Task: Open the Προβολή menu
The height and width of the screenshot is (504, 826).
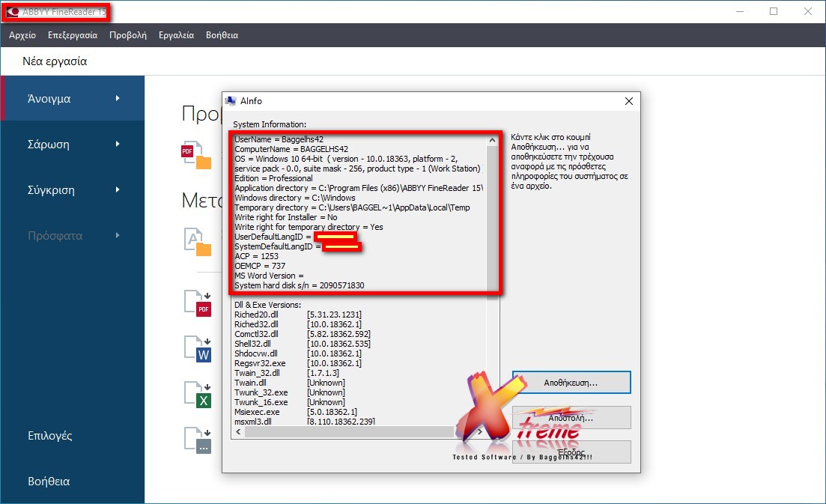Action: click(128, 35)
